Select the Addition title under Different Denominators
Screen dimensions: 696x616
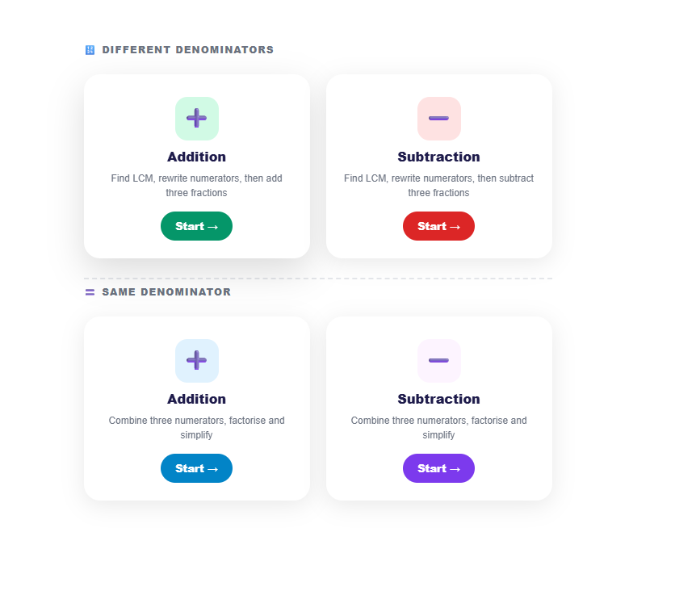pyautogui.click(x=196, y=157)
